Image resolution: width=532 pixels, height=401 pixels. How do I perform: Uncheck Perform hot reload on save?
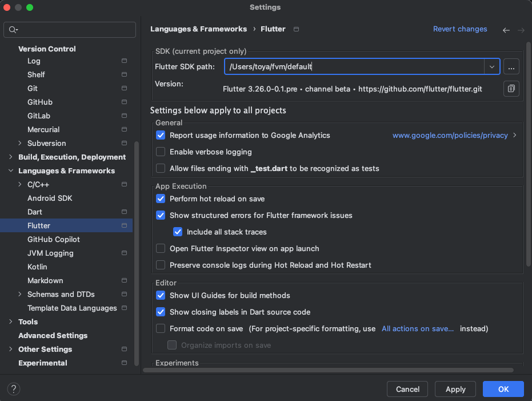[161, 198]
